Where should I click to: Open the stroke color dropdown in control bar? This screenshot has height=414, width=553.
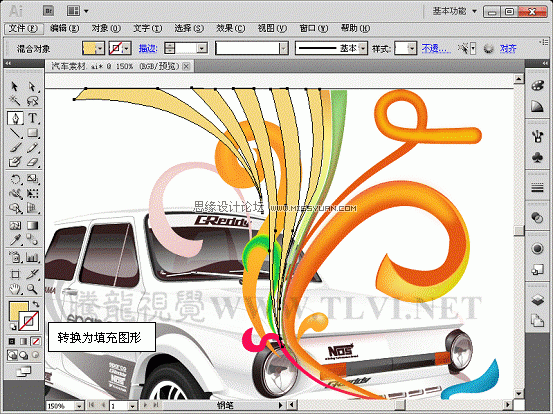click(127, 48)
